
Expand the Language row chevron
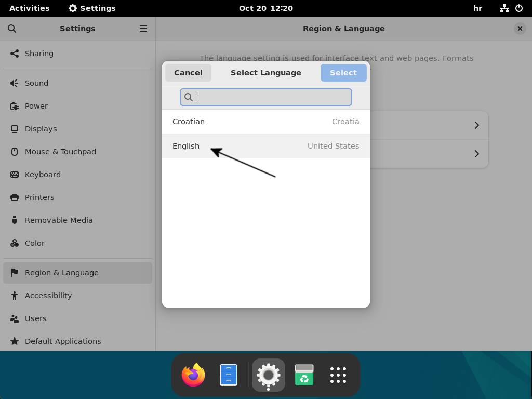pos(476,125)
